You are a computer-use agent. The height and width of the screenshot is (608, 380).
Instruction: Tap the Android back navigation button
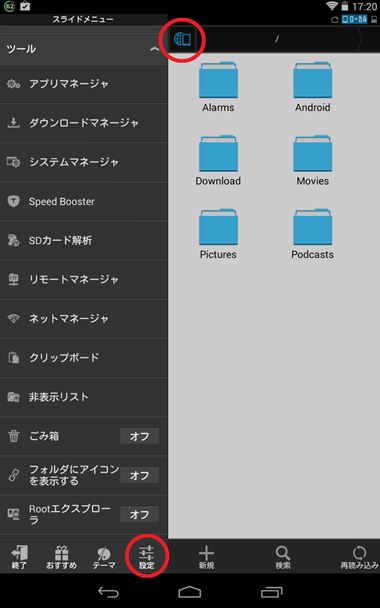(x=108, y=592)
